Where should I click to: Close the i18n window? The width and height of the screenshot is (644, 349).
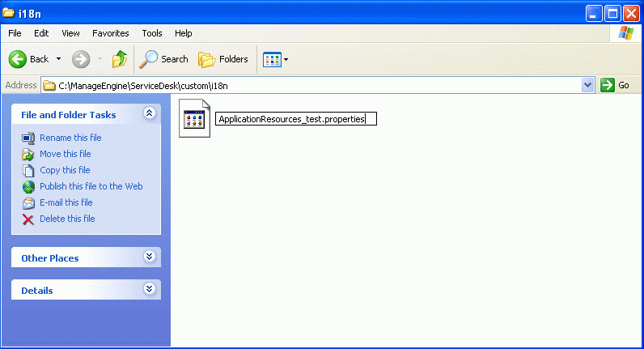point(631,14)
